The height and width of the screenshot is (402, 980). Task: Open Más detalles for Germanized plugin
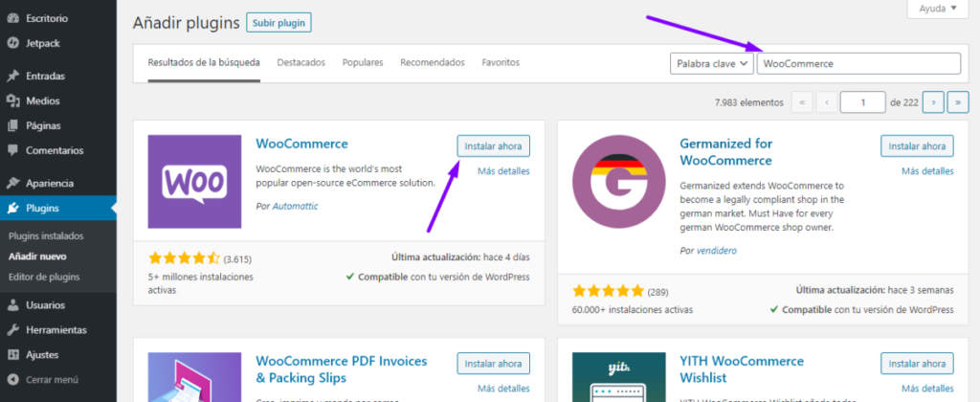pos(927,170)
